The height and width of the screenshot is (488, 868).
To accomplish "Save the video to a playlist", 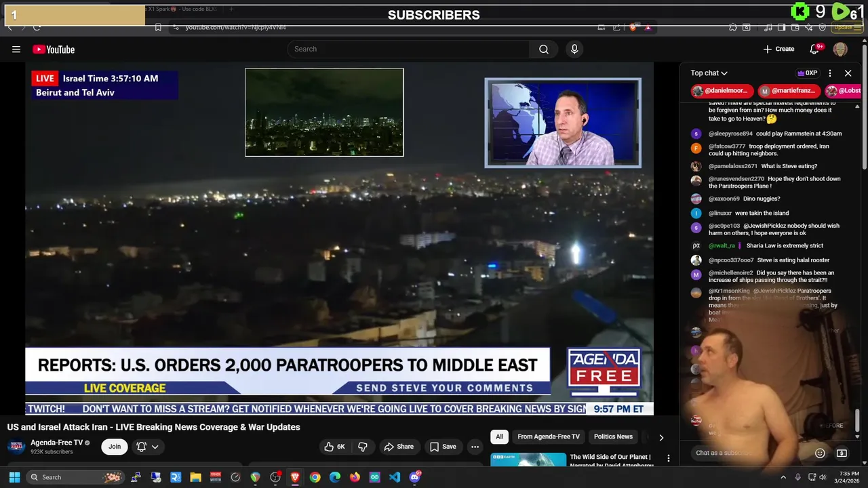I will point(443,447).
